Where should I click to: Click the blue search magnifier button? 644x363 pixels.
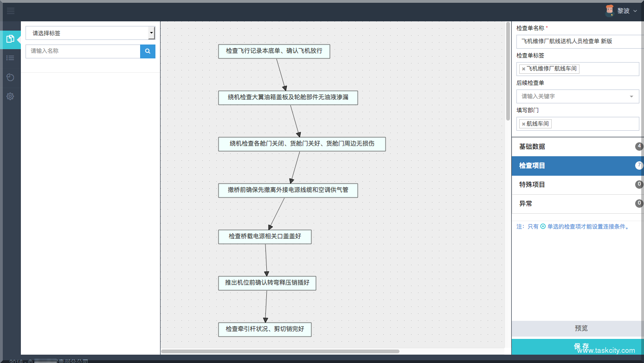coord(148,51)
